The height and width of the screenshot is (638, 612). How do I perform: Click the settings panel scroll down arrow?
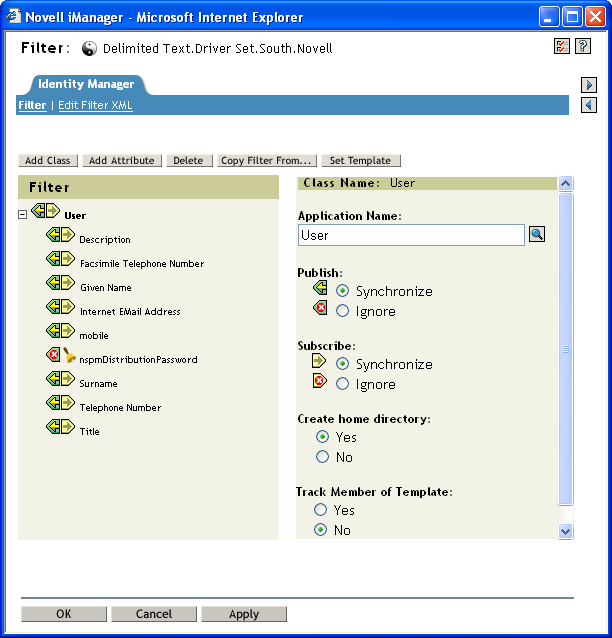[565, 531]
